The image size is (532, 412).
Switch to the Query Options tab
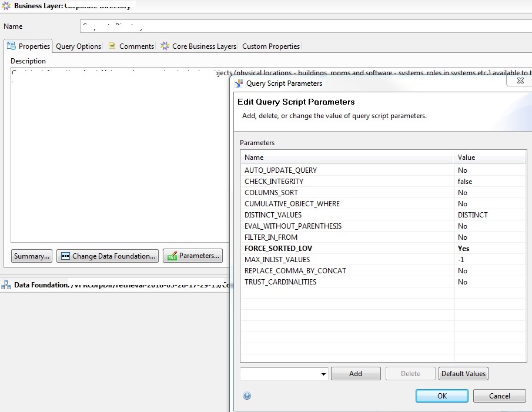(x=78, y=46)
